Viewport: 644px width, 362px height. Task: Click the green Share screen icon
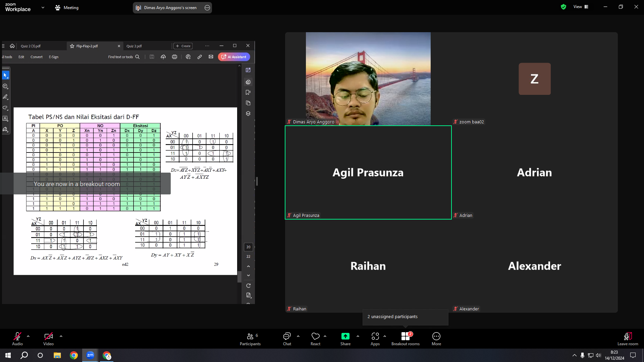(x=345, y=336)
